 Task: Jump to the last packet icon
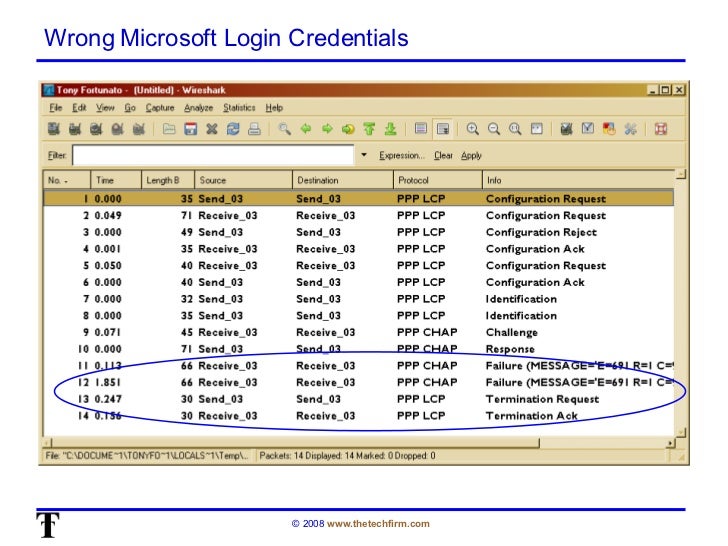click(x=390, y=129)
